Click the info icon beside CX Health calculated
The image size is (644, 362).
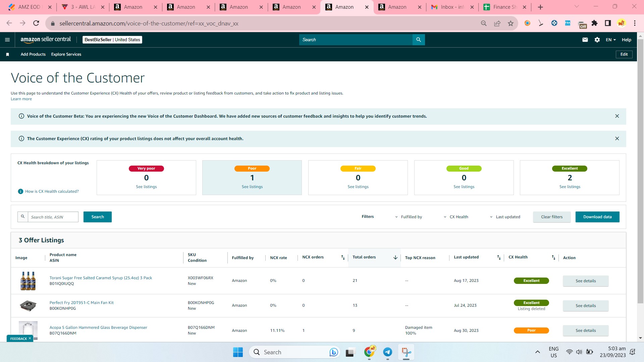coord(20,191)
